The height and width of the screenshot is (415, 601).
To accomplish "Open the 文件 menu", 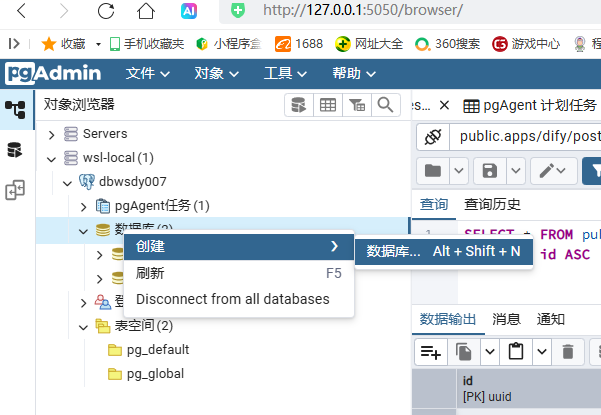I will 148,73.
